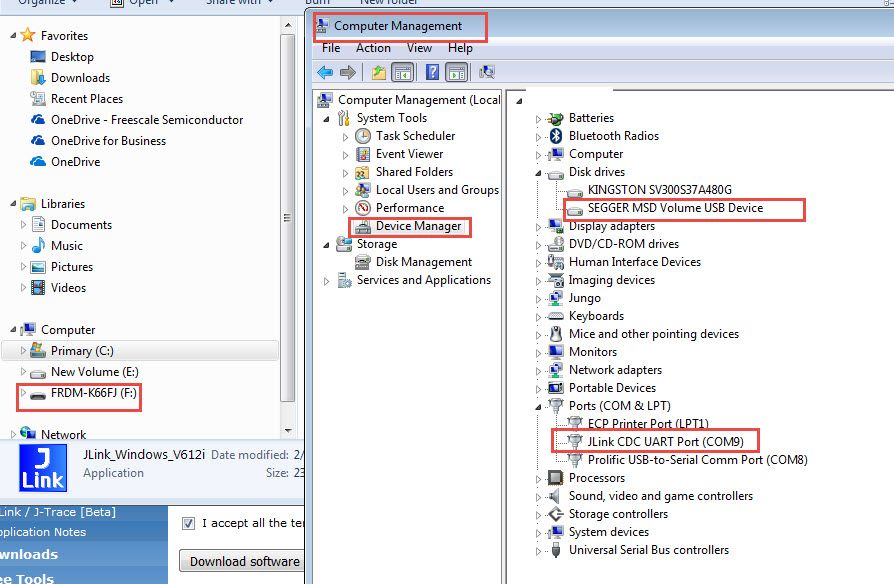Open the FRDM-K66FJ (F:) drive
The width and height of the screenshot is (894, 584).
click(x=94, y=393)
